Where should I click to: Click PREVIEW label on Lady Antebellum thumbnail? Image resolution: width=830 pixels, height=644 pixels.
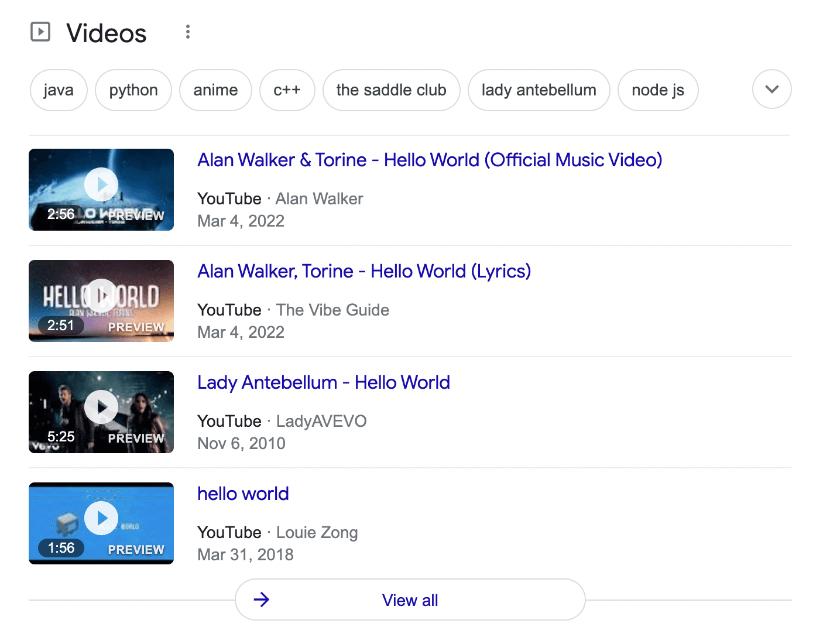(136, 438)
